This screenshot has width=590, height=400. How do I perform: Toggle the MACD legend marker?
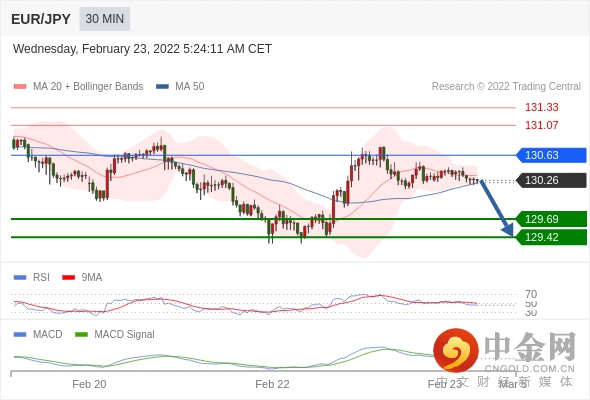click(x=20, y=334)
